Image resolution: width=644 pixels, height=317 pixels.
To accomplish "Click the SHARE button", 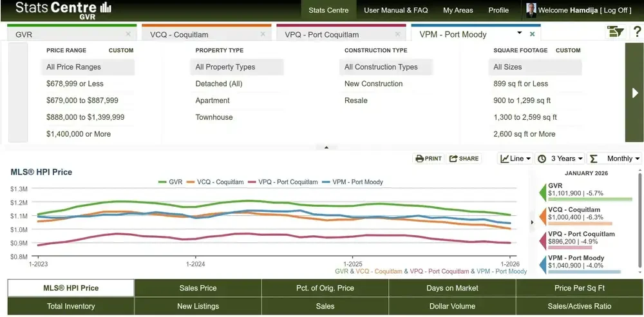I will tap(464, 158).
